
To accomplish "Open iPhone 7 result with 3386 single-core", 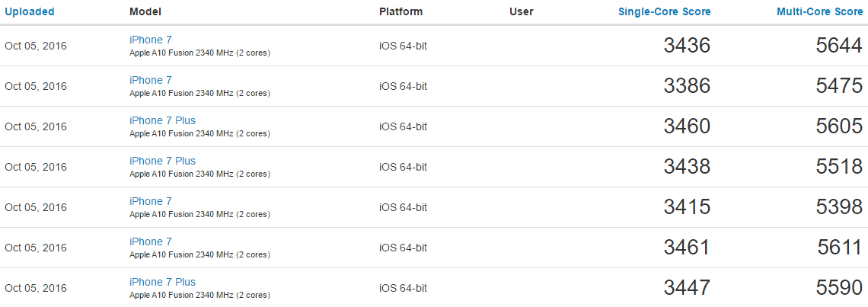I will coord(151,80).
